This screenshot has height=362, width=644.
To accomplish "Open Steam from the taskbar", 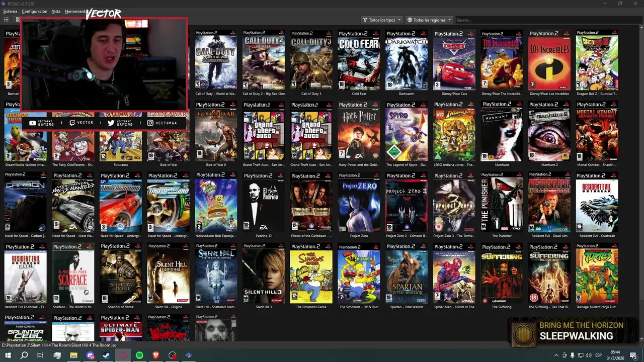I will coord(107,355).
